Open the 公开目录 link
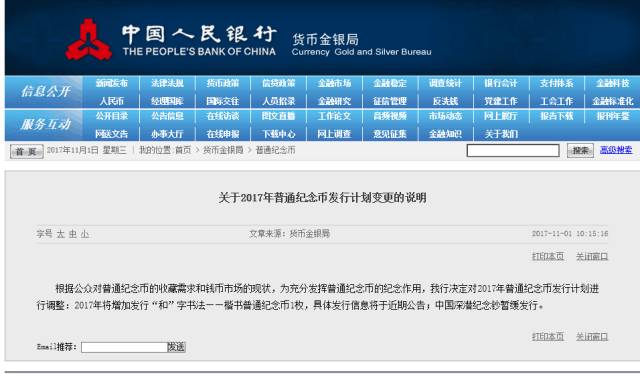Image resolution: width=640 pixels, height=374 pixels. tap(111, 116)
